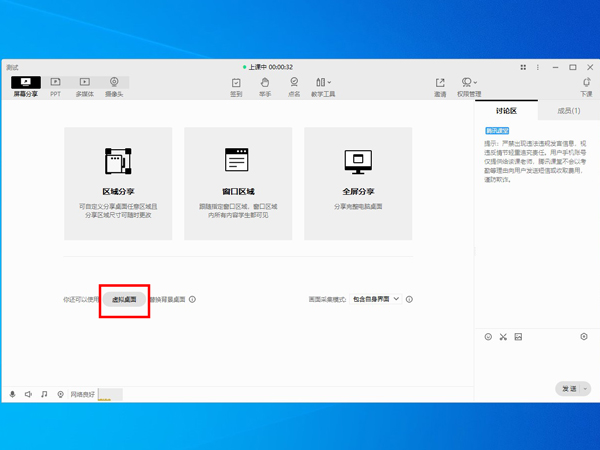Start a 签到 sign-in check

[x=236, y=86]
